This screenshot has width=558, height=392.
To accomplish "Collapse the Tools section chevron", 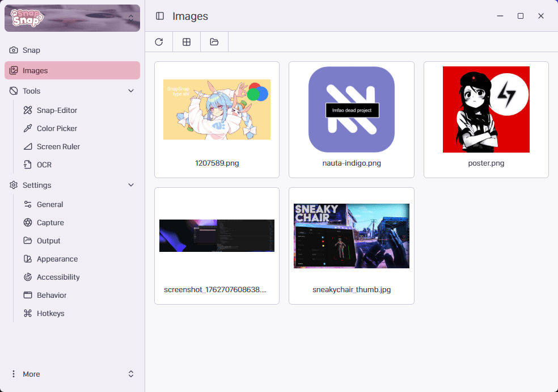I will click(x=131, y=91).
